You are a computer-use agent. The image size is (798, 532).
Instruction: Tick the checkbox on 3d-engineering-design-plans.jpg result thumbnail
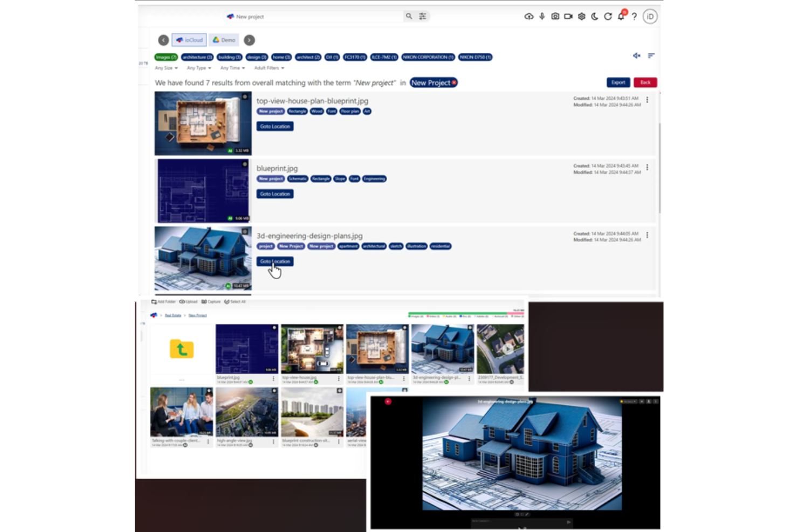[x=245, y=231]
